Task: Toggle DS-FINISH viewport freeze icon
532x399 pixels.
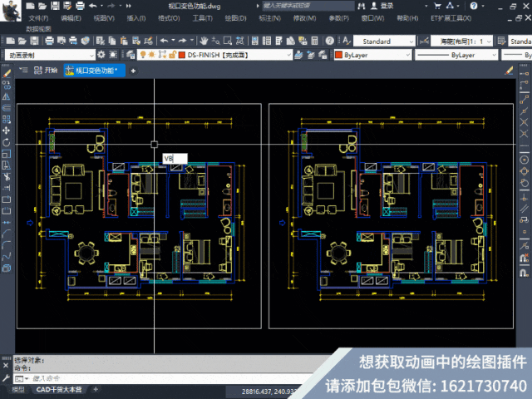Action: click(x=163, y=55)
